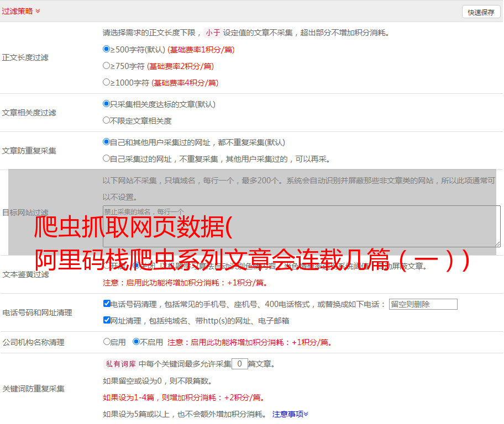Click the 如果留空或设为0，则不限篇数 text
Screen dimensions: 504x424
tap(158, 381)
